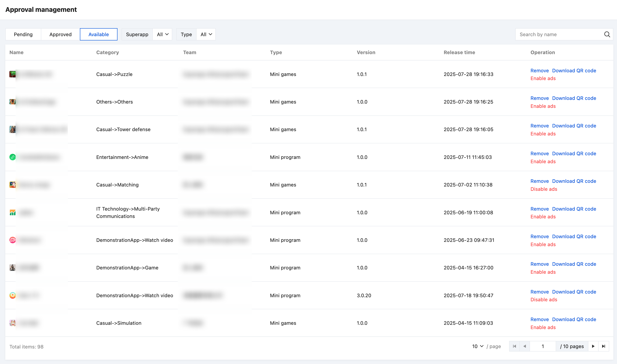
Task: Switch to the Pending tab
Action: 23,34
